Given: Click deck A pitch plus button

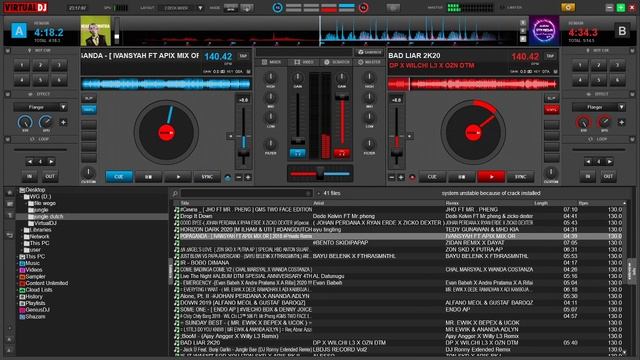Looking at the screenshot, I should tap(248, 178).
